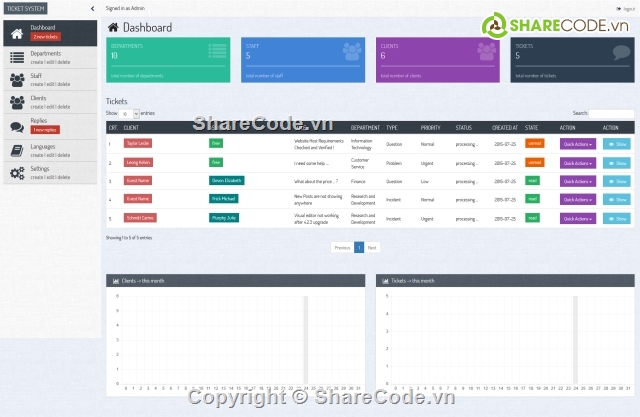Click the Languages book icon
This screenshot has width=640, height=417.
pos(16,150)
